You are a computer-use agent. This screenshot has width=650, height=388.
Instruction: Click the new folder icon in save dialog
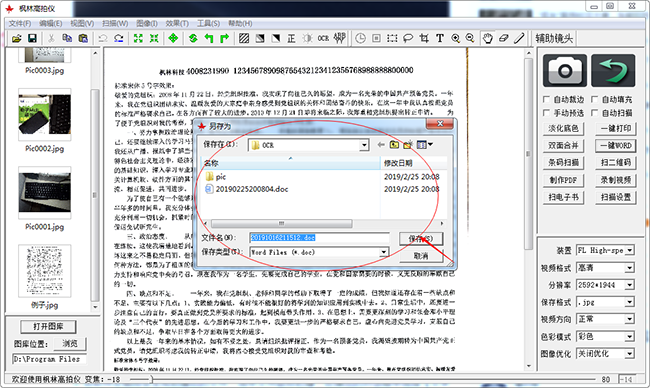(408, 145)
